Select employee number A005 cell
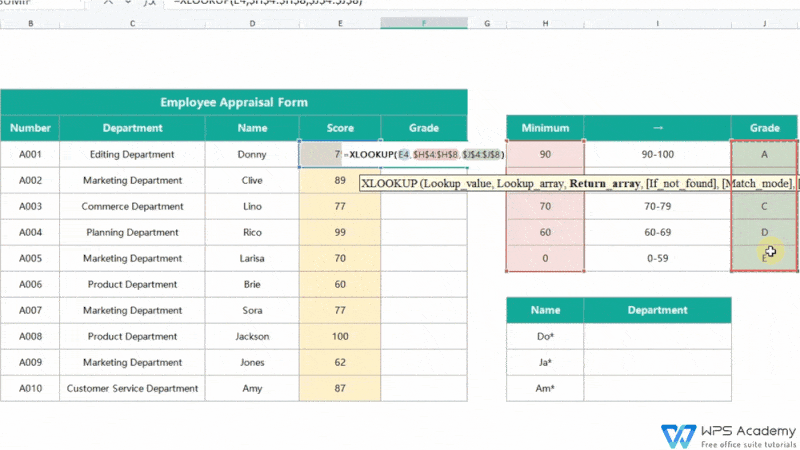Screen dimensions: 800x450 pos(30,258)
